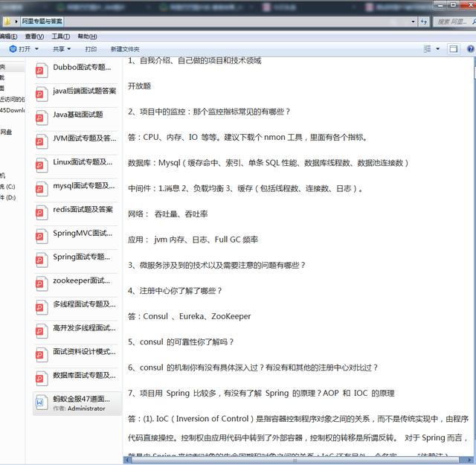The height and width of the screenshot is (465, 476).
Task: Click the 新建文件夹 button
Action: 125,49
